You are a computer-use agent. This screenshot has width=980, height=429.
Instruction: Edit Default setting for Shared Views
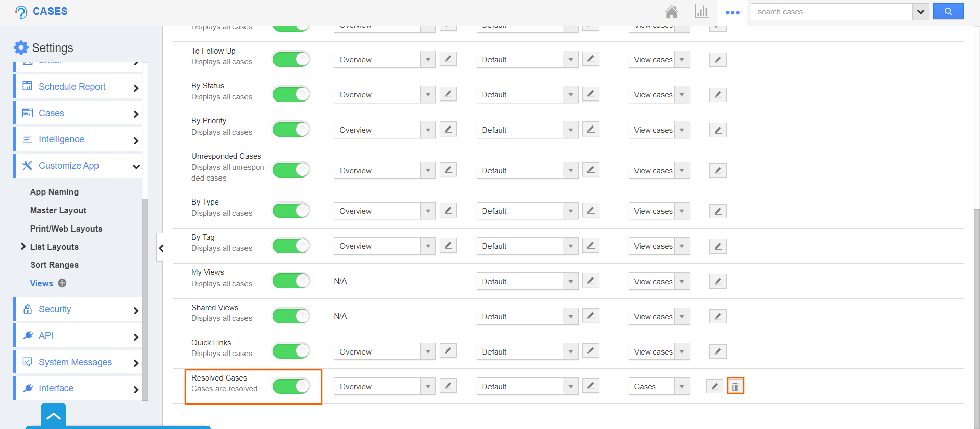[591, 316]
